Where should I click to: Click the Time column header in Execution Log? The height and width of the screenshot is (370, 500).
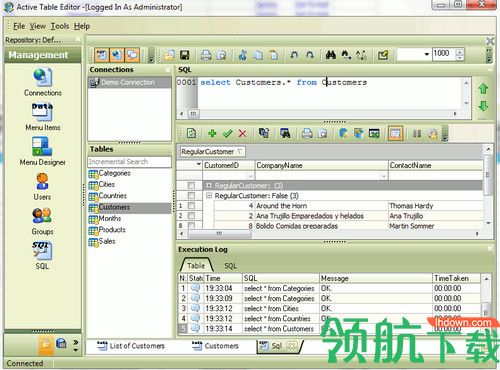tap(223, 278)
